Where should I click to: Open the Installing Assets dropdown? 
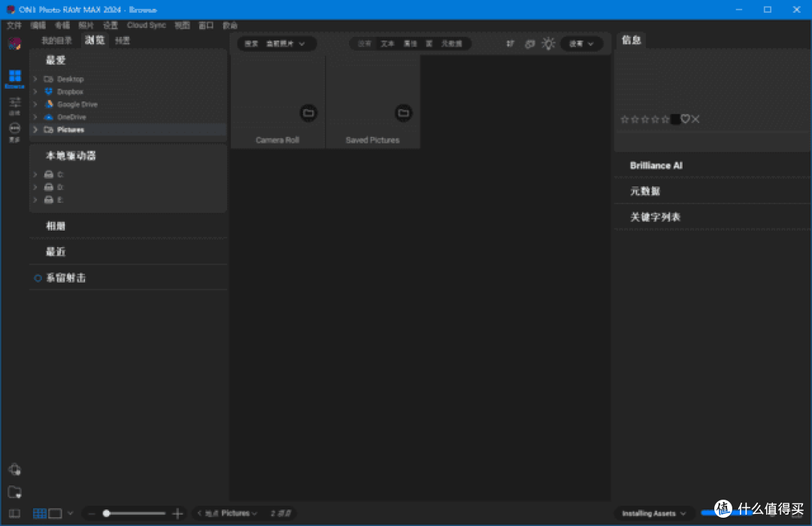click(653, 513)
